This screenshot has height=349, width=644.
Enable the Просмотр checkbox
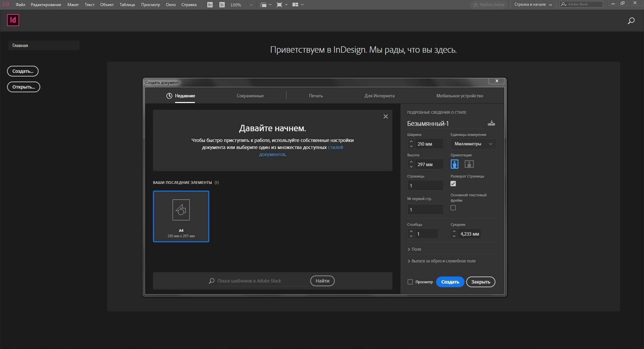point(410,282)
